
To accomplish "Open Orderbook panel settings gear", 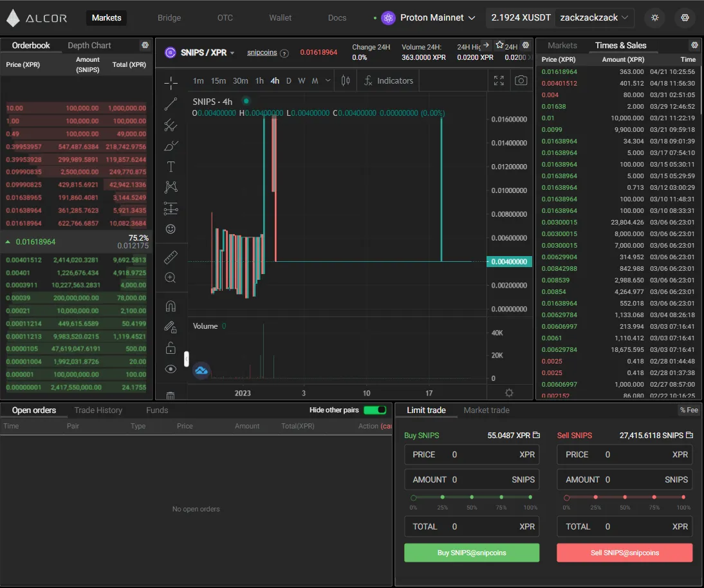I will pos(145,45).
